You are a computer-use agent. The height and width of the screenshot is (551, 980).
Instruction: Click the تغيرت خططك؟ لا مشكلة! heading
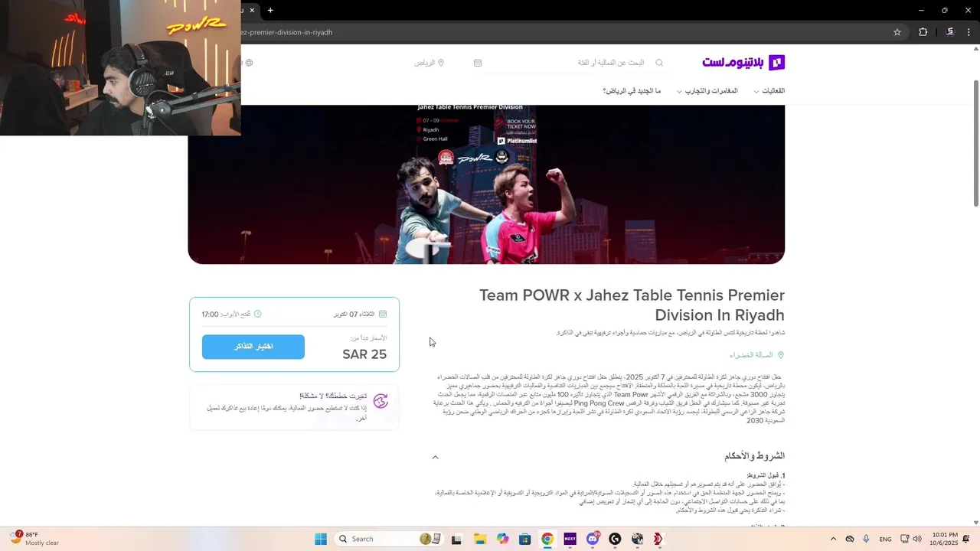(333, 396)
